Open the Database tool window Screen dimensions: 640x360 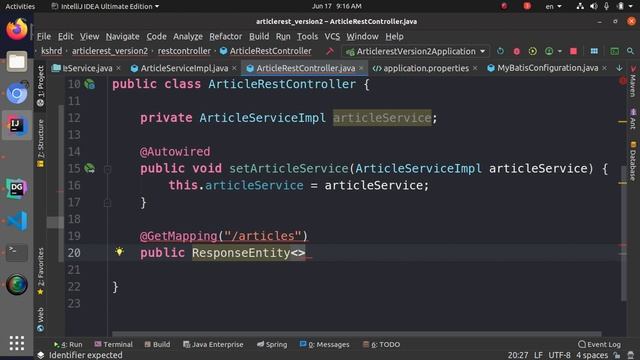point(633,161)
